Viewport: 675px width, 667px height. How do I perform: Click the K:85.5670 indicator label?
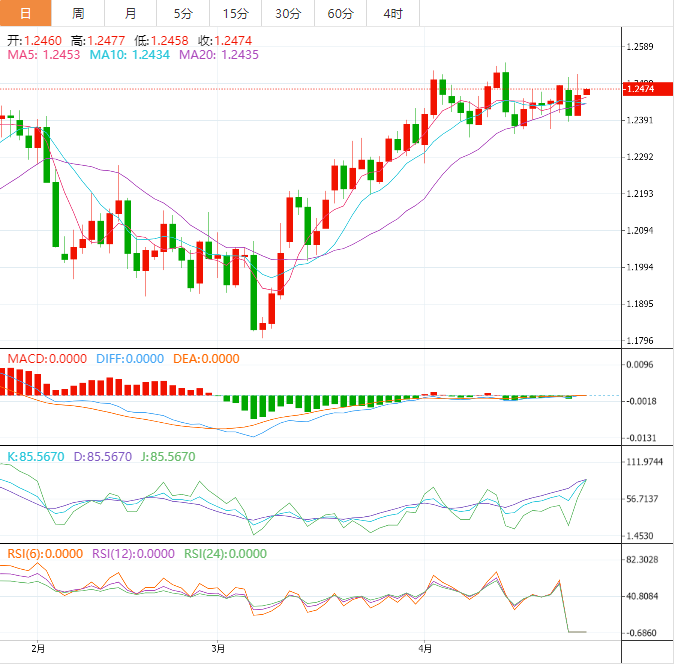[36, 456]
